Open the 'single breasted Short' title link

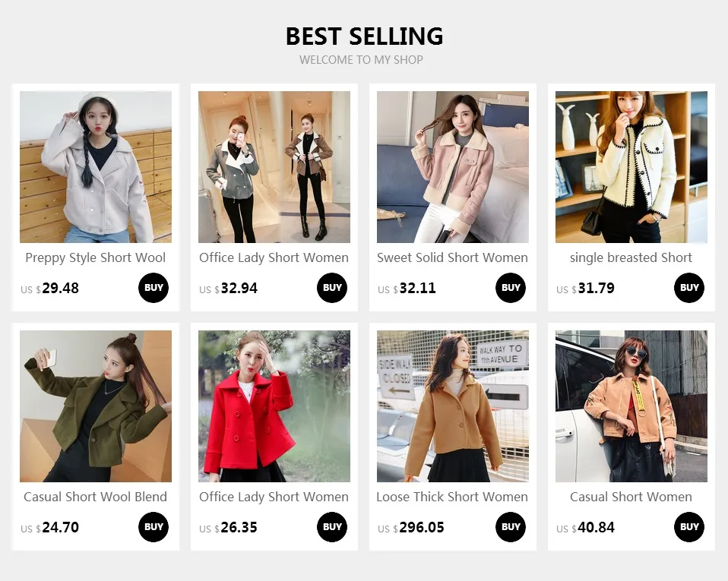tap(631, 258)
